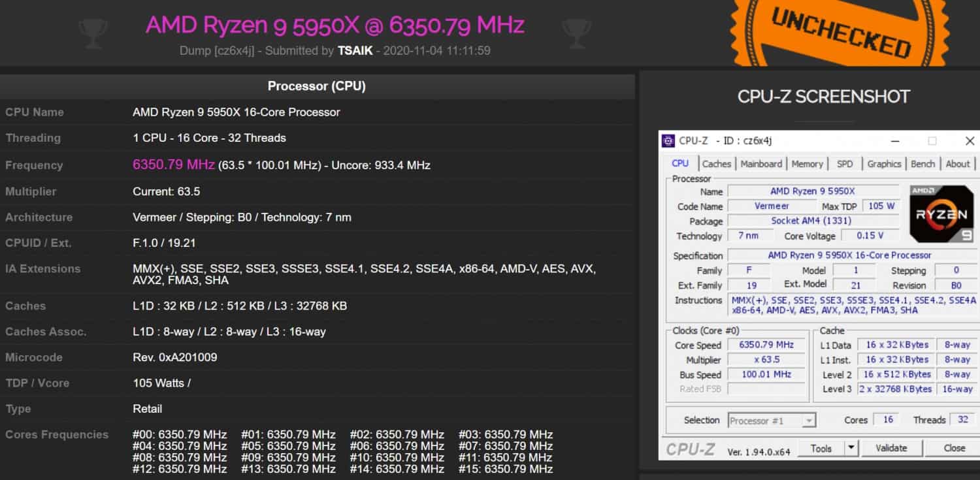Switch to the Caches tab
Image resolution: width=980 pixels, height=480 pixels.
click(x=716, y=164)
